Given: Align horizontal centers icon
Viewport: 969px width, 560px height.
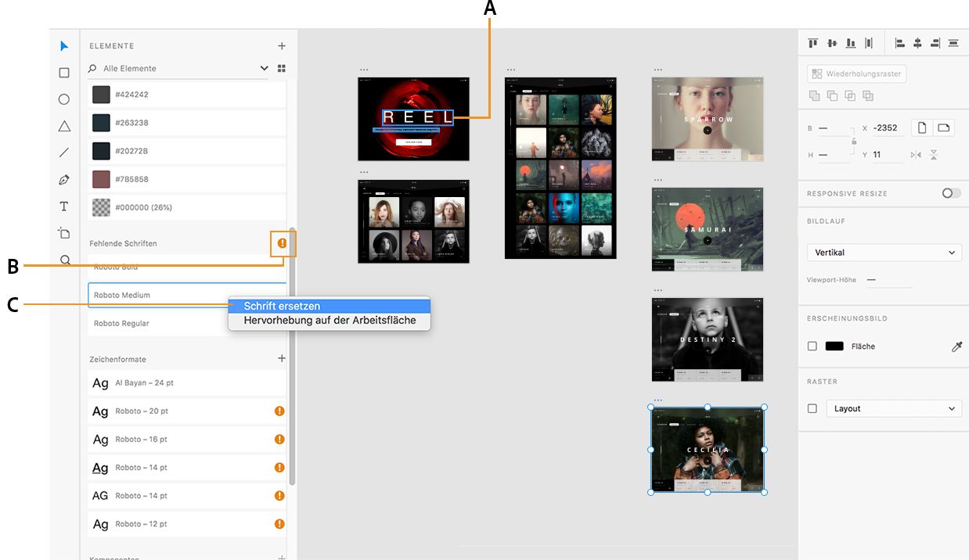Looking at the screenshot, I should tap(917, 43).
